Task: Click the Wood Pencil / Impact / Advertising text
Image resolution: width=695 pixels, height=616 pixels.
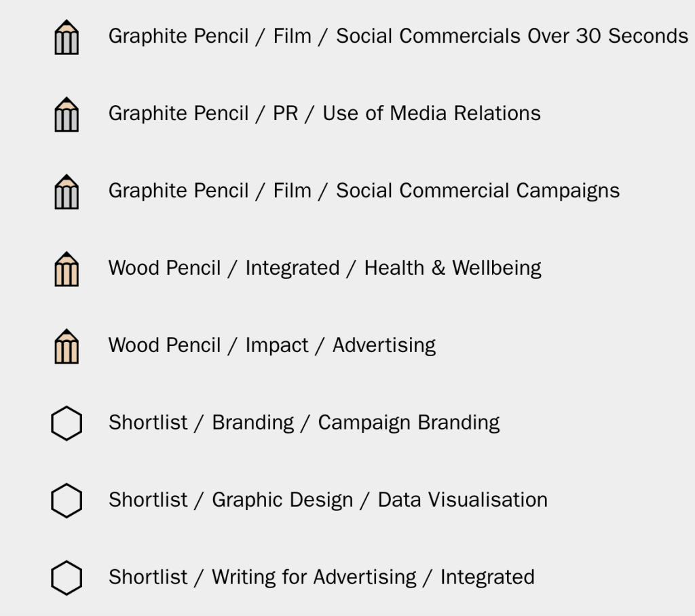Action: coord(271,345)
